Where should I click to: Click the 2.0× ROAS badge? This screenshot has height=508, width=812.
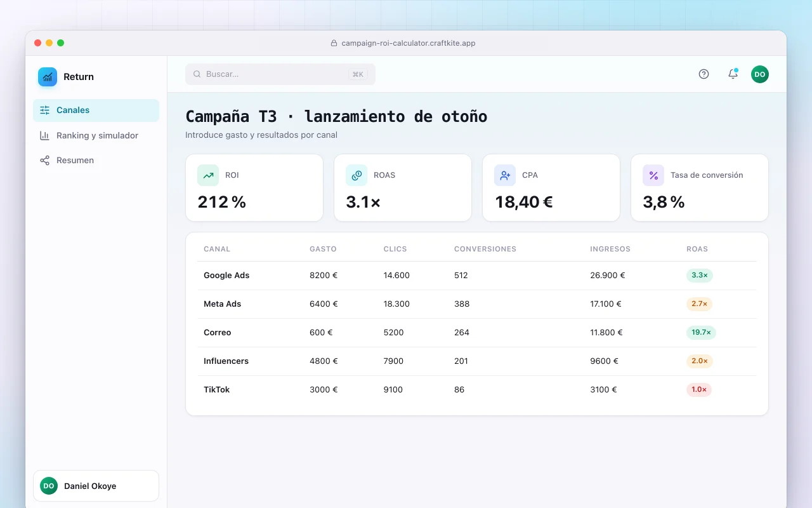700,361
